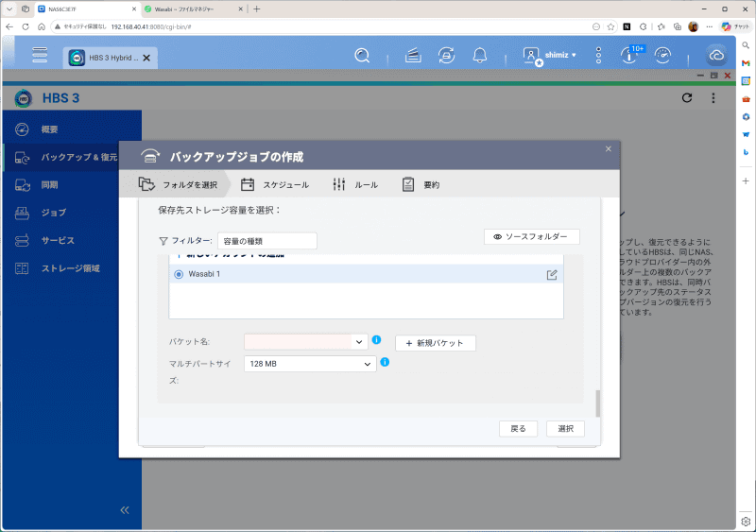This screenshot has height=532, width=756.
Task: Click the HBS 3 logo icon
Action: [23, 98]
